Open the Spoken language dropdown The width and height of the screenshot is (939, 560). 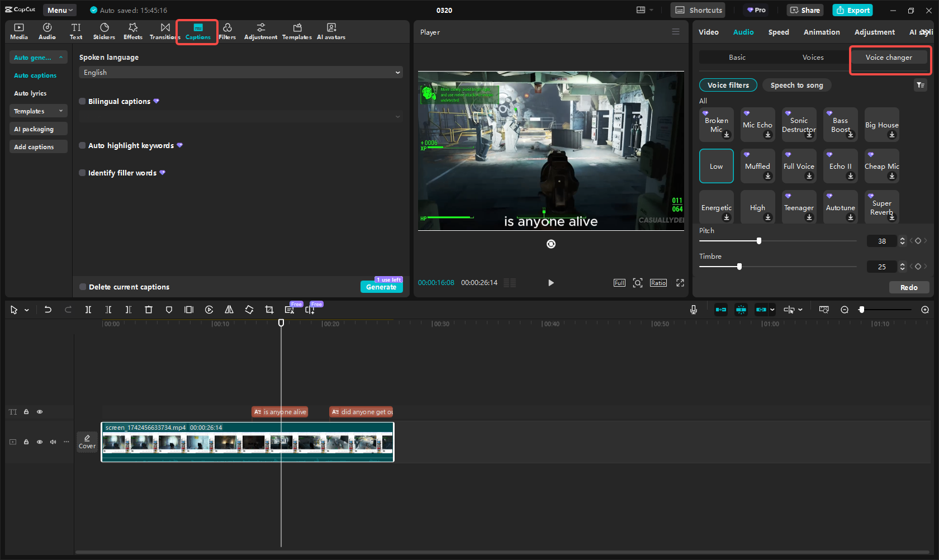pyautogui.click(x=240, y=72)
